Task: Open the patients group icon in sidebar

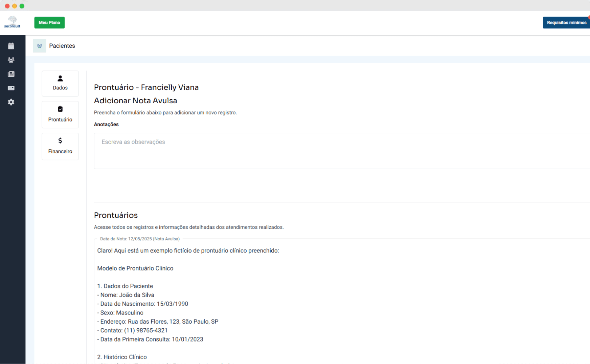Action: pos(11,60)
